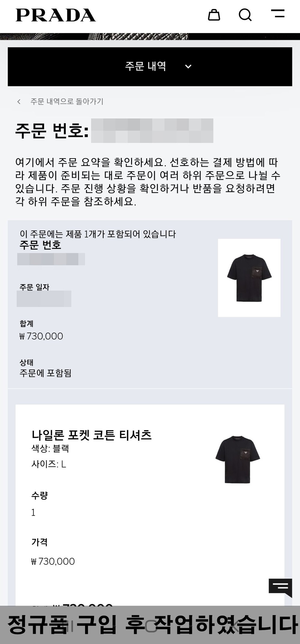The height and width of the screenshot is (644, 300).
Task: Click the ₩730,000 amount under 합계
Action: pyautogui.click(x=41, y=336)
